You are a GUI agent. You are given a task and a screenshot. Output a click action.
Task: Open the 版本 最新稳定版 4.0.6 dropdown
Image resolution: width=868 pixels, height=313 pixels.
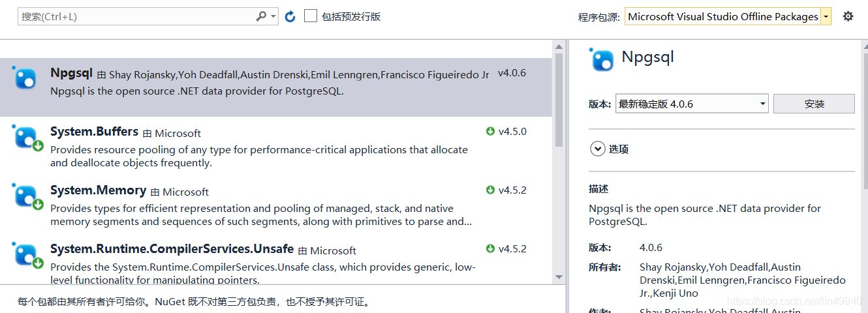click(692, 104)
